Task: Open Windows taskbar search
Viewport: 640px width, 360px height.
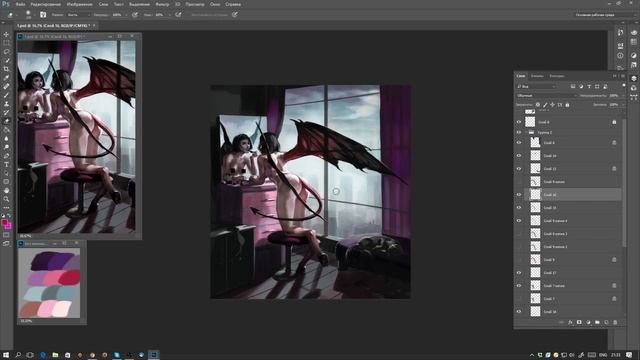Action: [x=18, y=355]
